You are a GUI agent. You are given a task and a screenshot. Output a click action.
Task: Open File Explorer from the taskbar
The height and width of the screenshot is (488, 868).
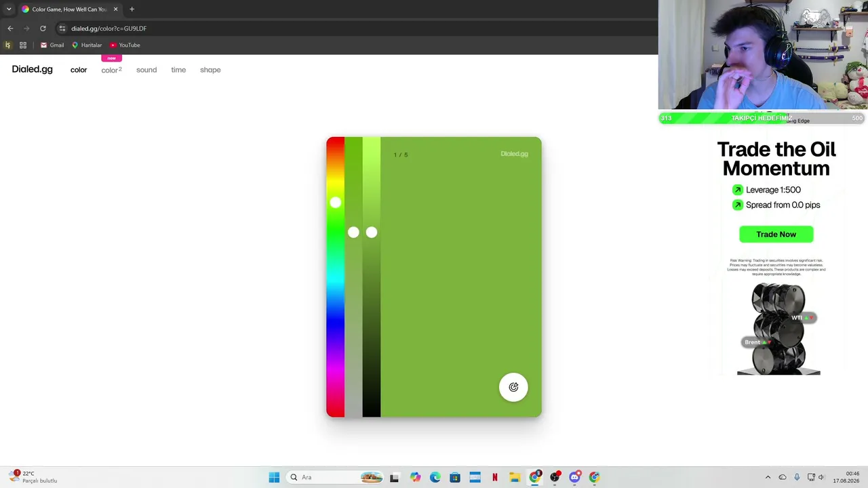point(515,477)
